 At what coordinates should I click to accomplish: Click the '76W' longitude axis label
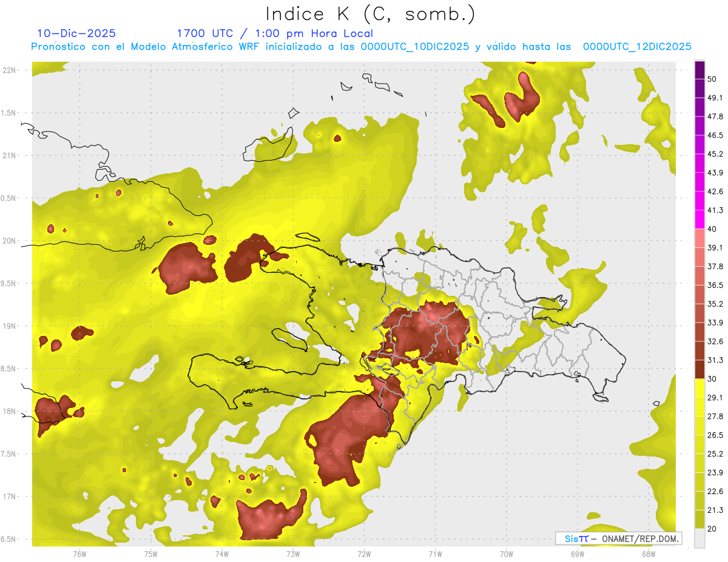click(79, 554)
